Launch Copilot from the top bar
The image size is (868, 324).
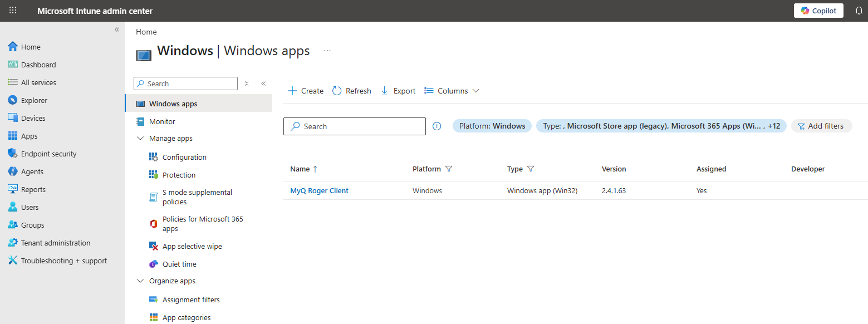tap(818, 11)
